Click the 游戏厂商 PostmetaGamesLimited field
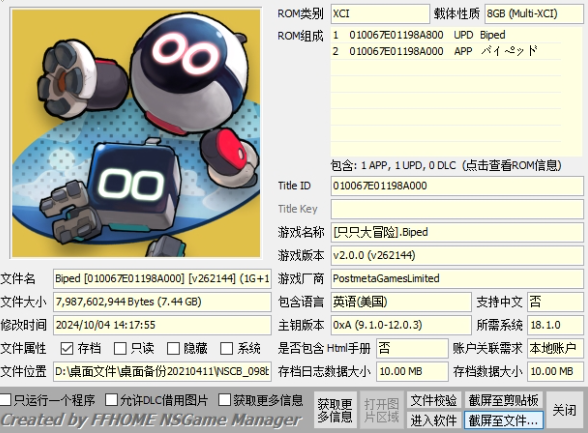This screenshot has height=433, width=588. point(457,279)
